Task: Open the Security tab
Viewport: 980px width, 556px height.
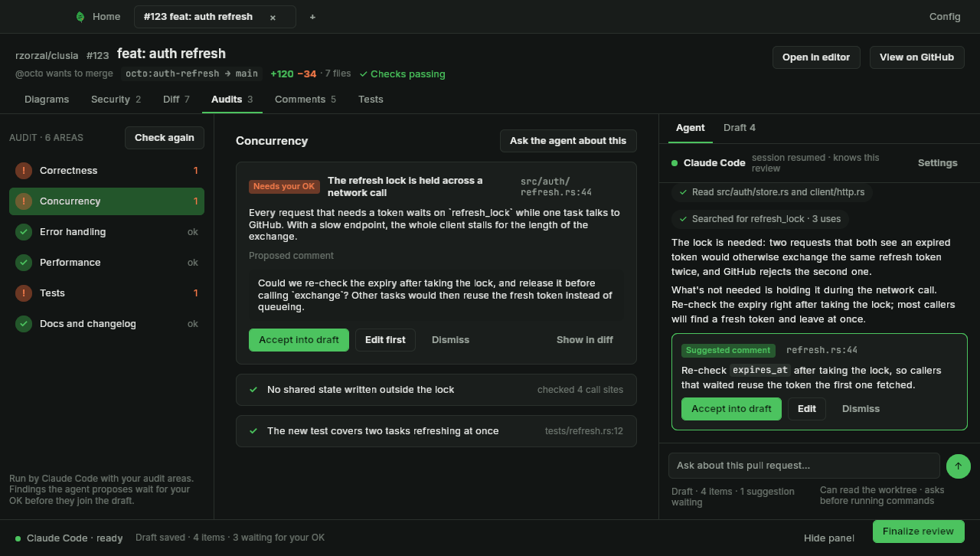Action: [116, 100]
